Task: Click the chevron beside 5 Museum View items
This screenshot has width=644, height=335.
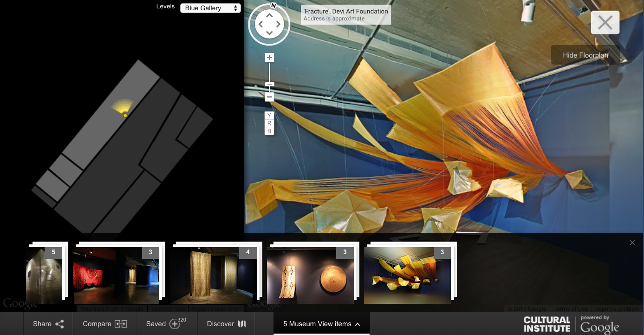Action: pos(358,324)
